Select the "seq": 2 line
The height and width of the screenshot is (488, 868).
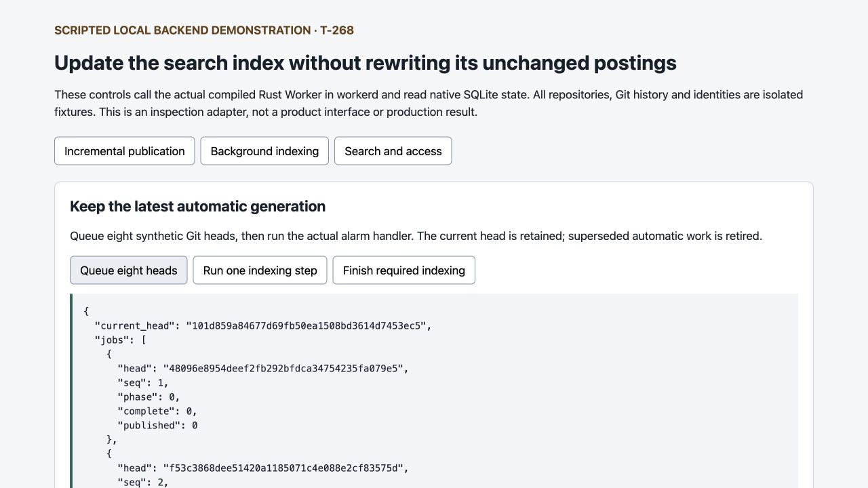pos(143,482)
